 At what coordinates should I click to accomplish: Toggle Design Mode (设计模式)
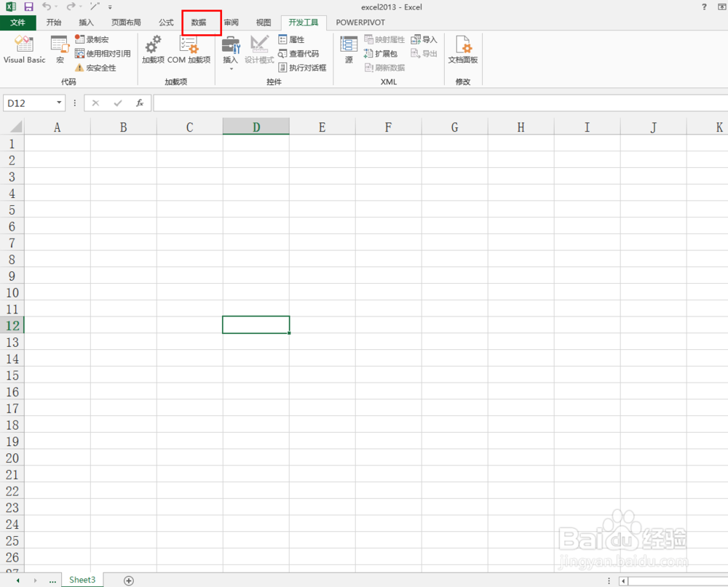[259, 49]
